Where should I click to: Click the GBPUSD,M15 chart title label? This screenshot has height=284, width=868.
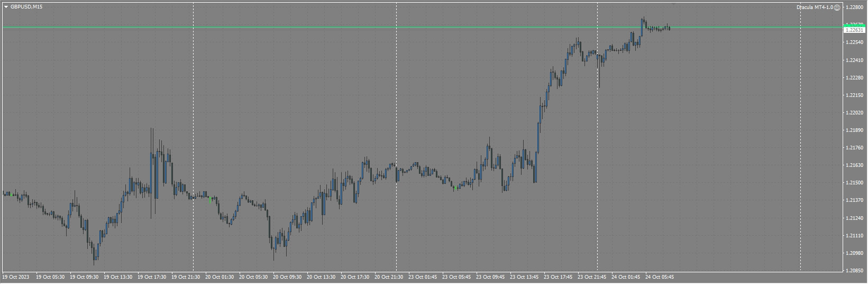tap(26, 7)
